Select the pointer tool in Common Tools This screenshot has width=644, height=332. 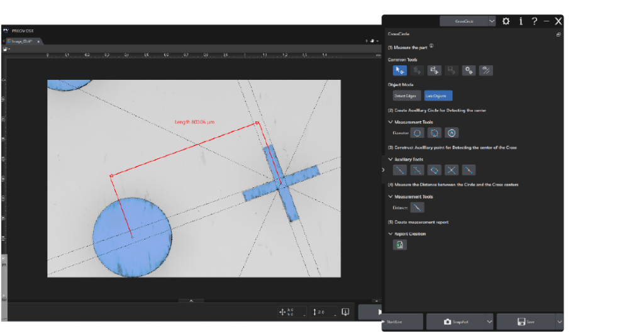399,70
